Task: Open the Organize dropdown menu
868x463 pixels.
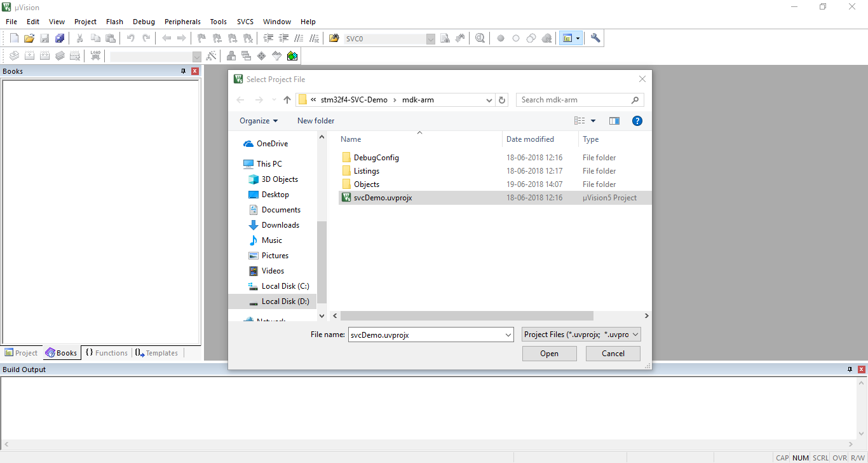Action: [259, 121]
